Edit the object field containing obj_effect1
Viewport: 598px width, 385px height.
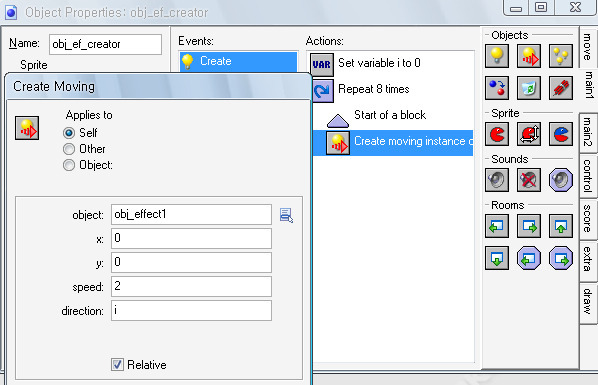pyautogui.click(x=191, y=214)
